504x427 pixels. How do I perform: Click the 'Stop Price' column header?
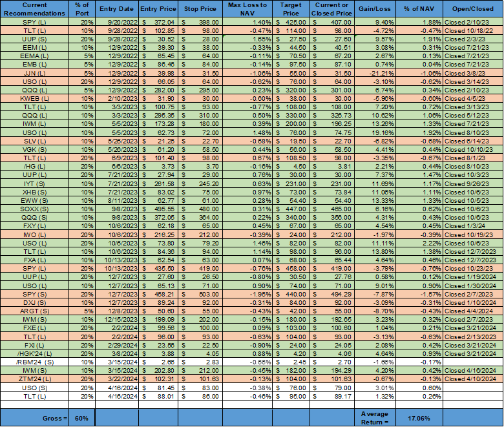coord(200,9)
